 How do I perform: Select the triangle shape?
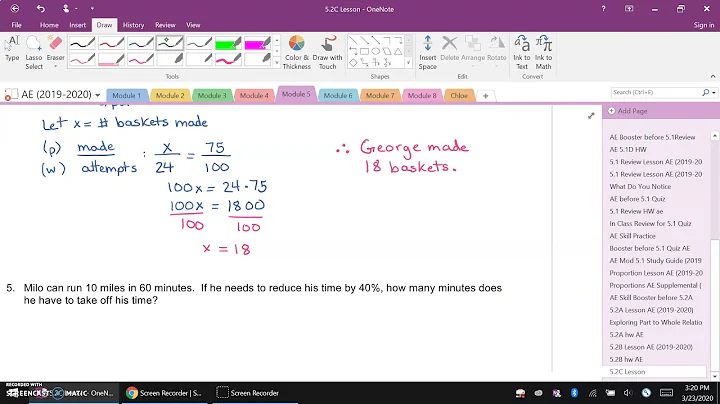pyautogui.click(x=398, y=51)
